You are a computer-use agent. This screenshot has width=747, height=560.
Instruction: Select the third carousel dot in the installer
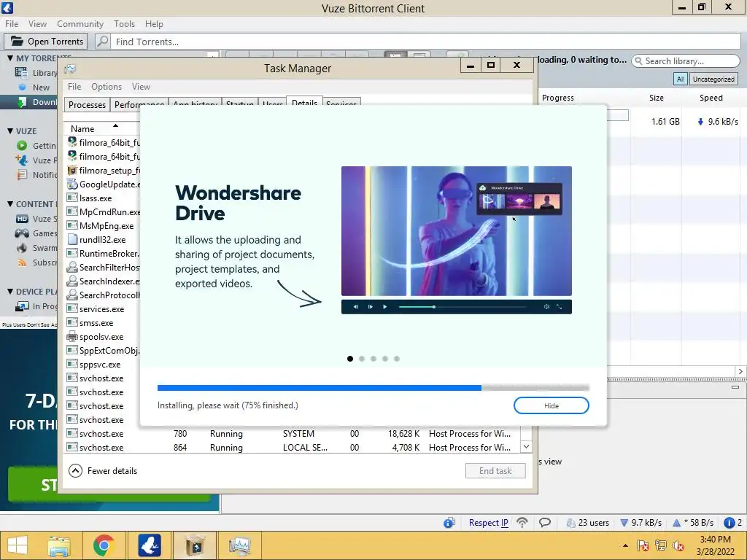click(x=373, y=359)
